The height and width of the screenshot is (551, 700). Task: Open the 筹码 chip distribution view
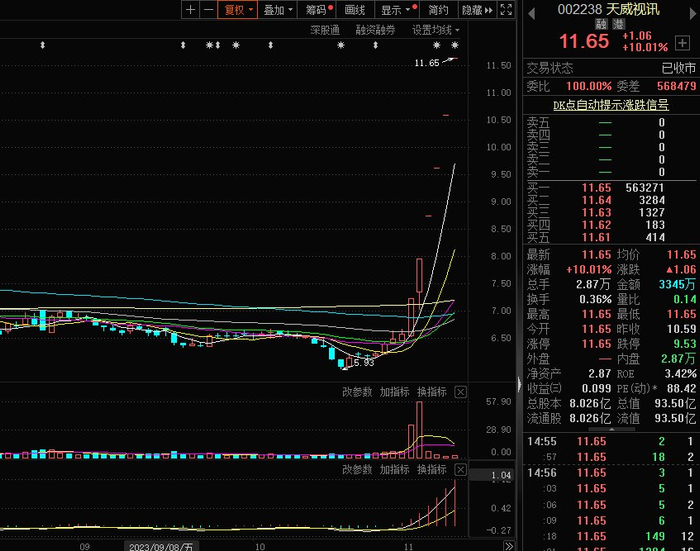317,10
